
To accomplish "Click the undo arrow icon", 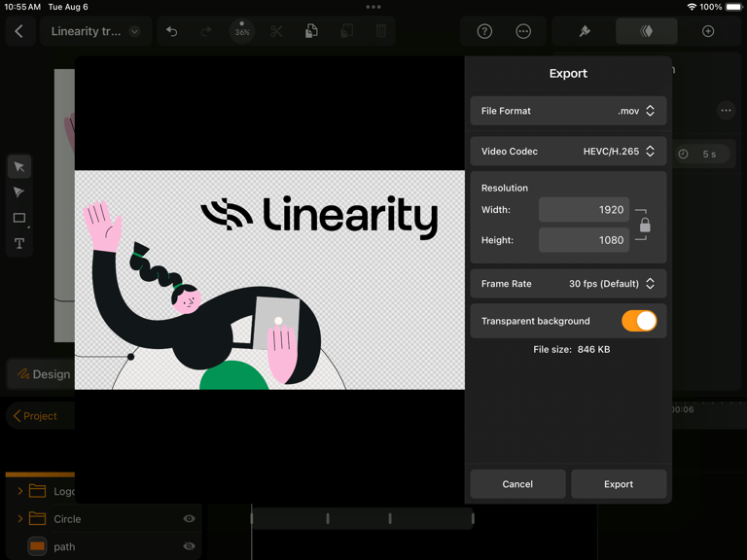I will point(172,31).
